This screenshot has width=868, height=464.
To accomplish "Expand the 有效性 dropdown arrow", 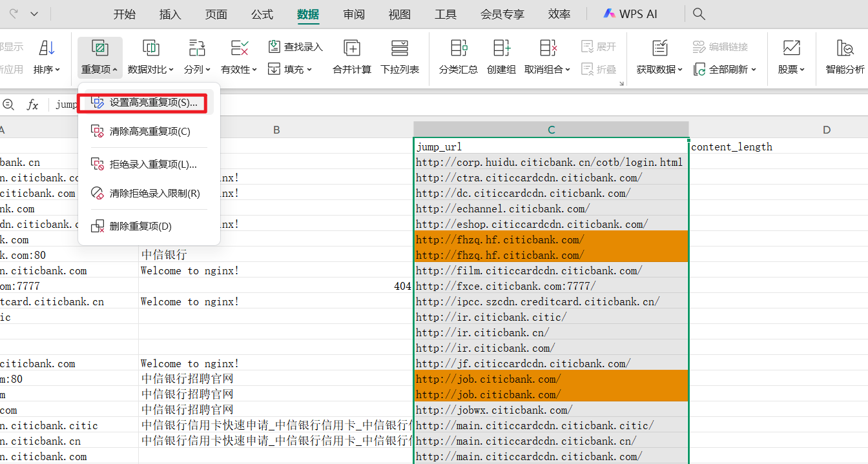I will (254, 70).
